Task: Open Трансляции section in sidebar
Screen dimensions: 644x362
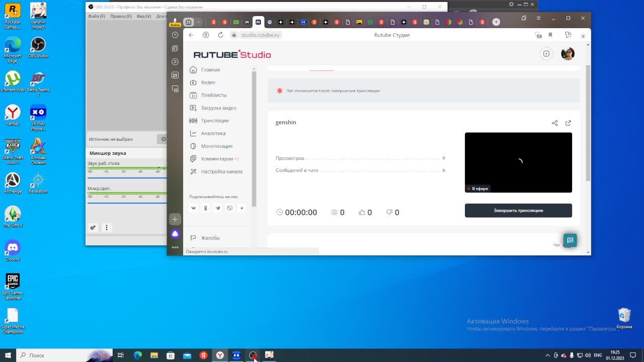Action: [214, 121]
